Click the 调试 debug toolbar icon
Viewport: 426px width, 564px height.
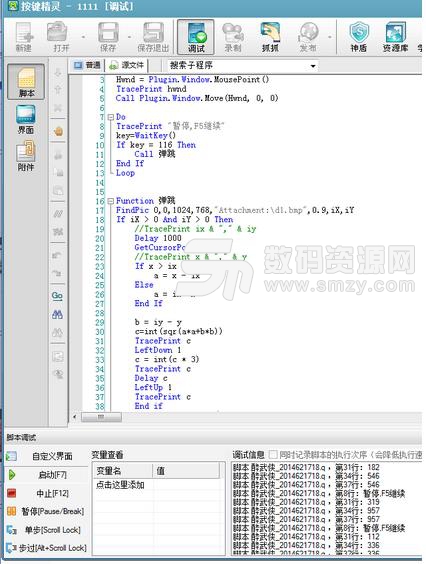coord(196,37)
